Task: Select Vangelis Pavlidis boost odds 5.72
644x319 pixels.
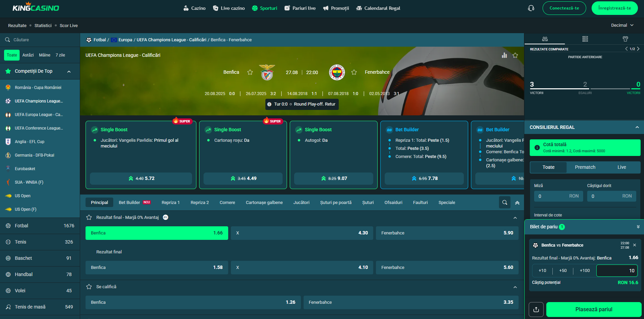Action: tap(141, 179)
